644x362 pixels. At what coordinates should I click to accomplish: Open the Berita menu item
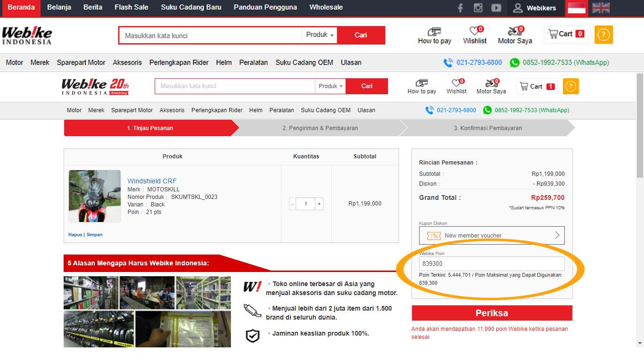(x=93, y=8)
